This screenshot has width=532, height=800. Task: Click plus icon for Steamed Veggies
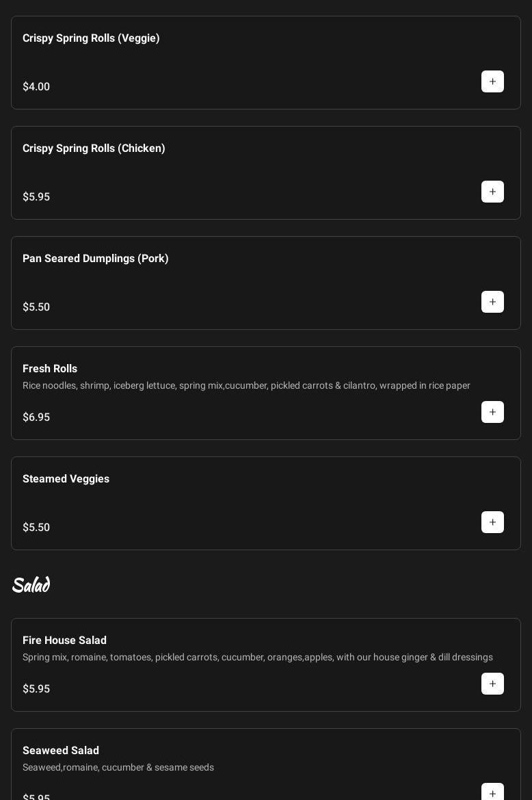[x=492, y=522]
